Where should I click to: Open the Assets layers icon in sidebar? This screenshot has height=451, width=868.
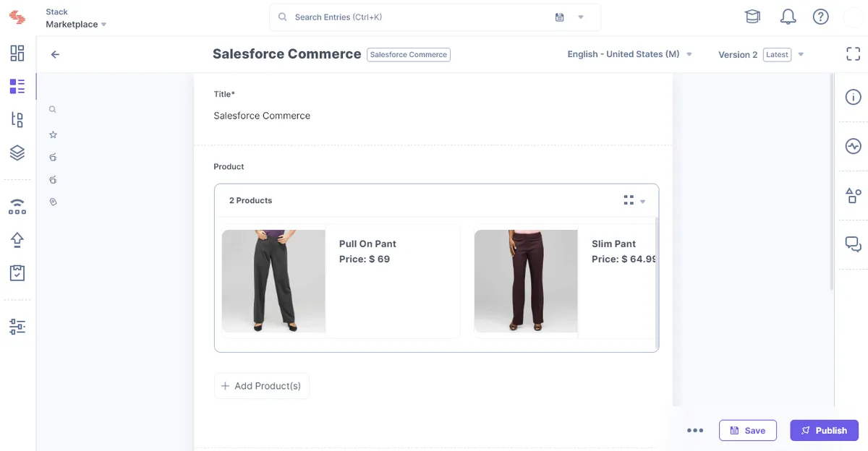(17, 153)
